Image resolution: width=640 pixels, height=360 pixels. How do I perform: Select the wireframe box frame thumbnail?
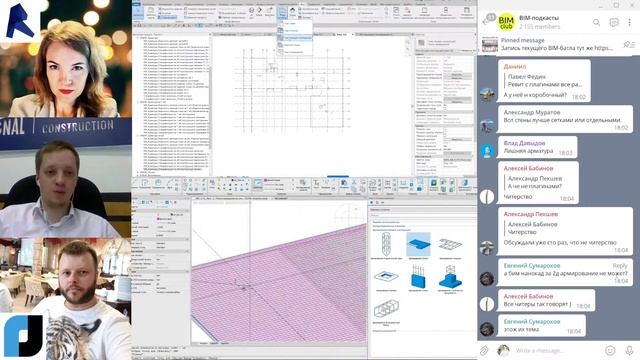[386, 309]
